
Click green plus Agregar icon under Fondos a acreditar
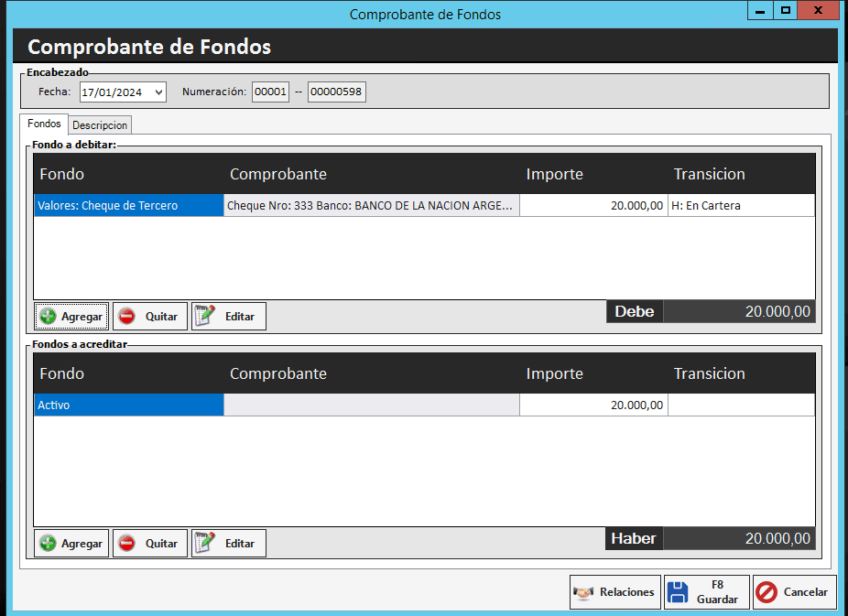[48, 544]
